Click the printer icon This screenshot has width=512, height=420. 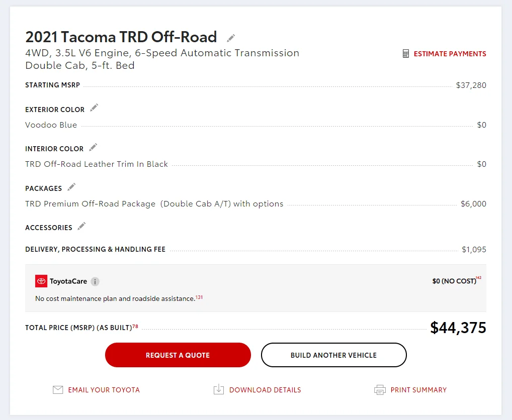[380, 390]
